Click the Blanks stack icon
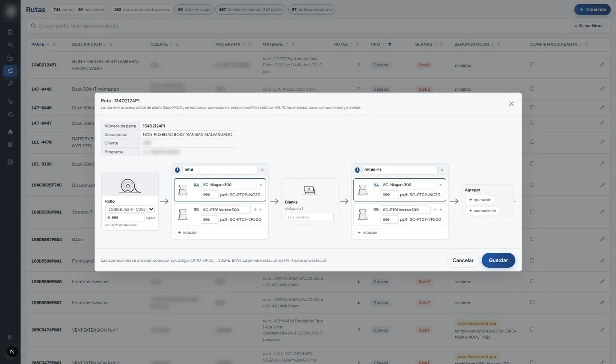 click(310, 190)
